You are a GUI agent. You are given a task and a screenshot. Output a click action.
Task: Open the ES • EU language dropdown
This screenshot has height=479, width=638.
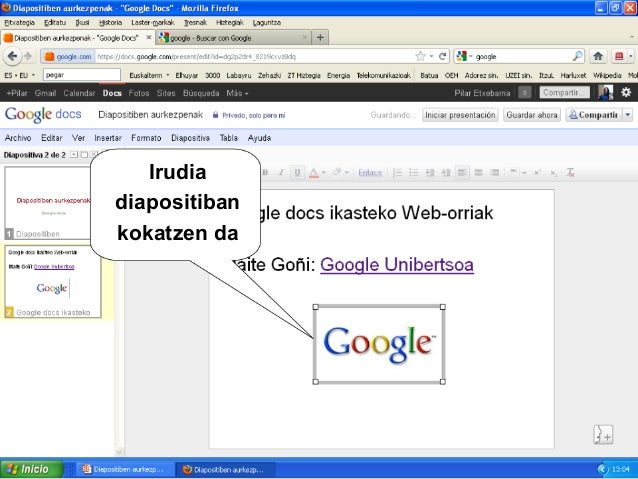click(20, 75)
